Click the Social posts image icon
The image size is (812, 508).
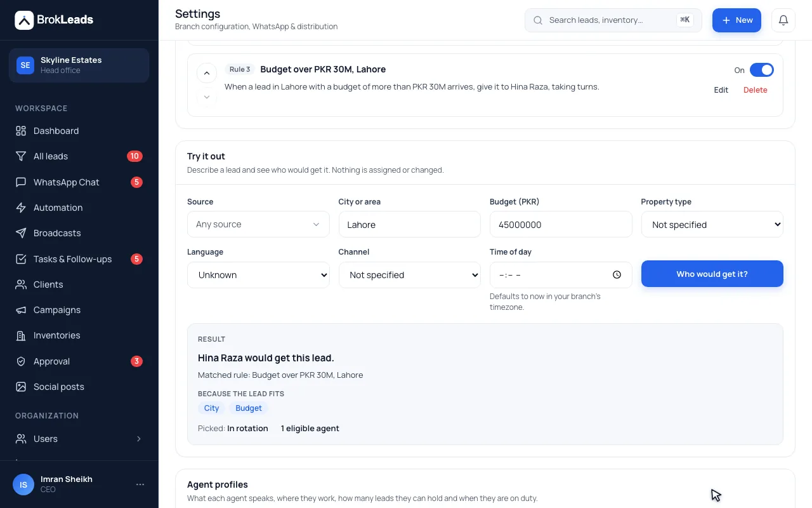tap(21, 387)
